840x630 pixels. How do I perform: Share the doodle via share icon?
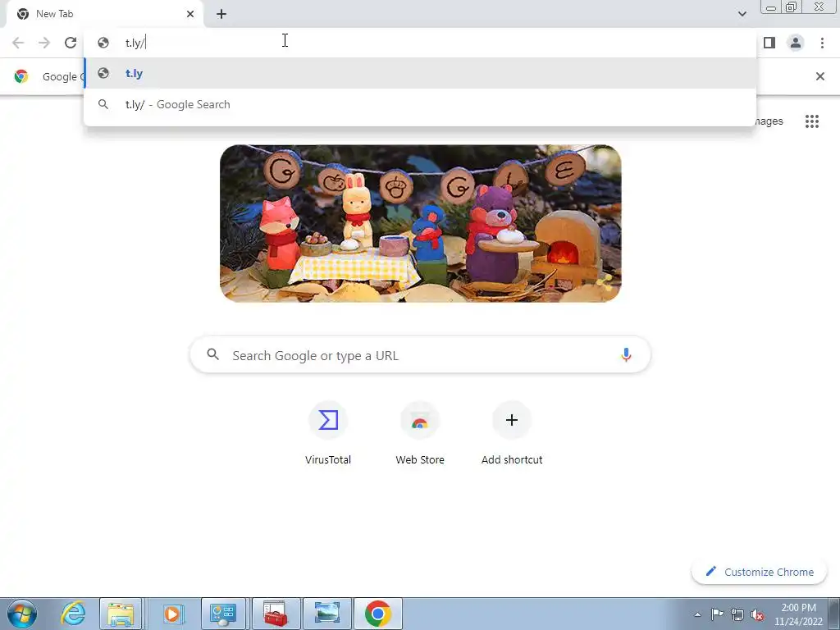pos(605,283)
